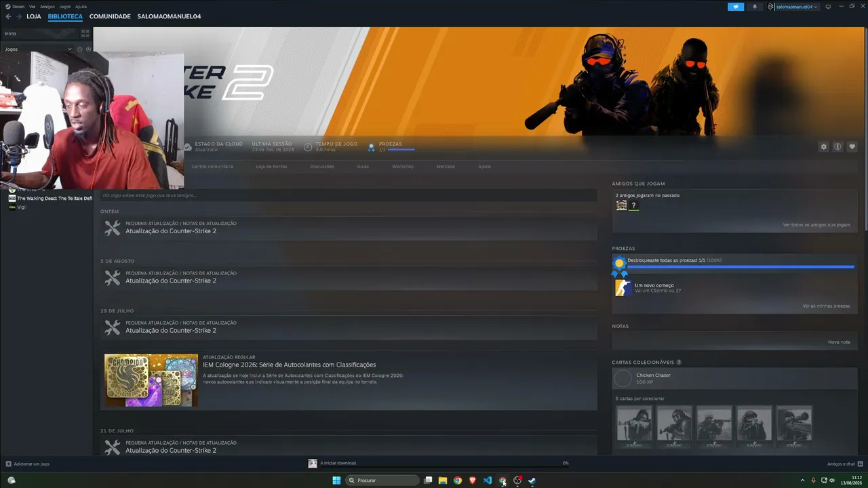Click the unknown friend question-mark avatar
868x488 pixels.
pos(634,205)
